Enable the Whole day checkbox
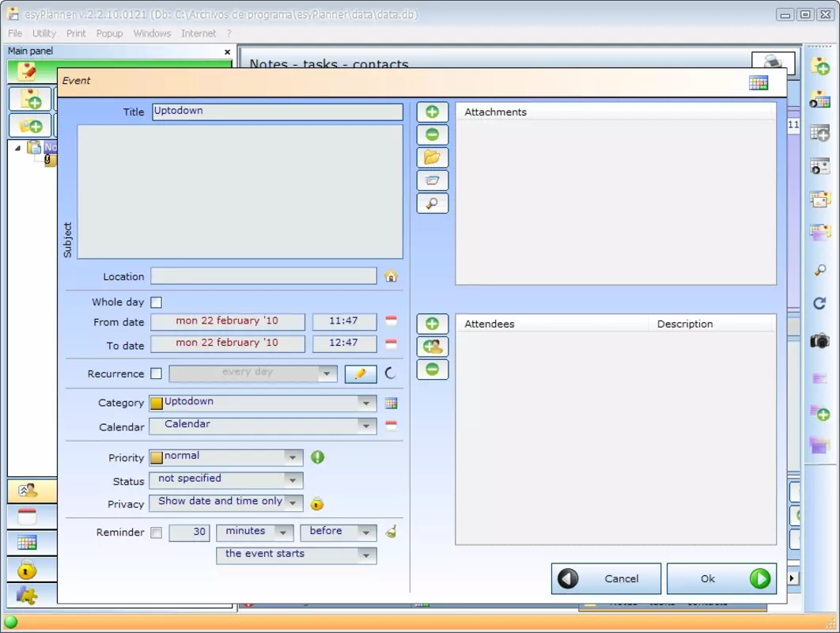Screen dimensions: 840x633 tap(157, 302)
